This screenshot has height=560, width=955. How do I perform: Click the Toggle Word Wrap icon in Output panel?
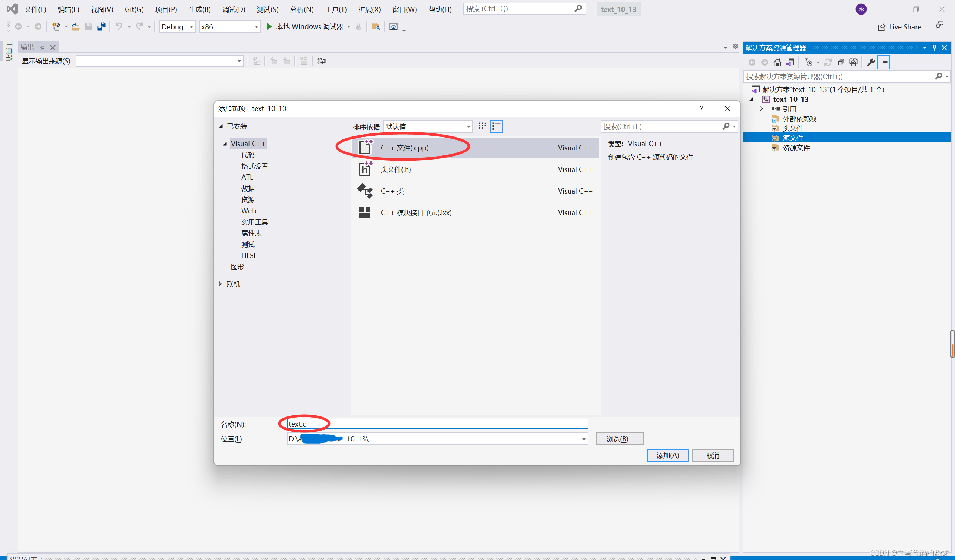[x=321, y=60]
